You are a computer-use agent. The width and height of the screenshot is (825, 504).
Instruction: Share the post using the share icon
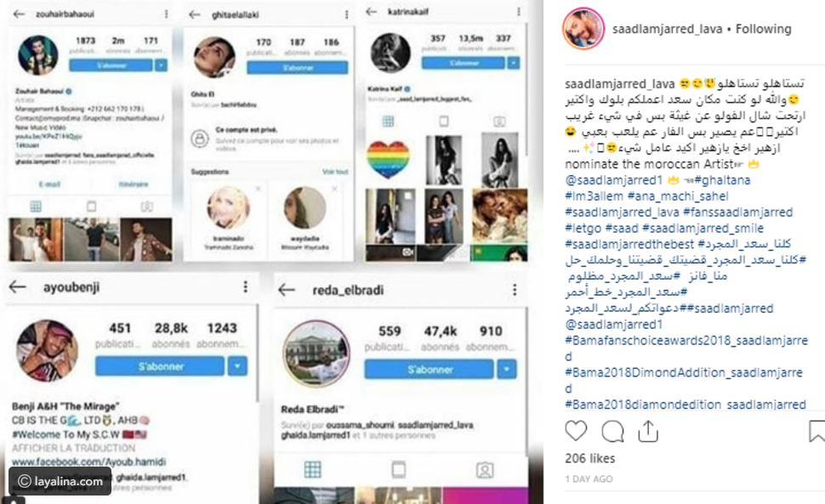point(648,431)
